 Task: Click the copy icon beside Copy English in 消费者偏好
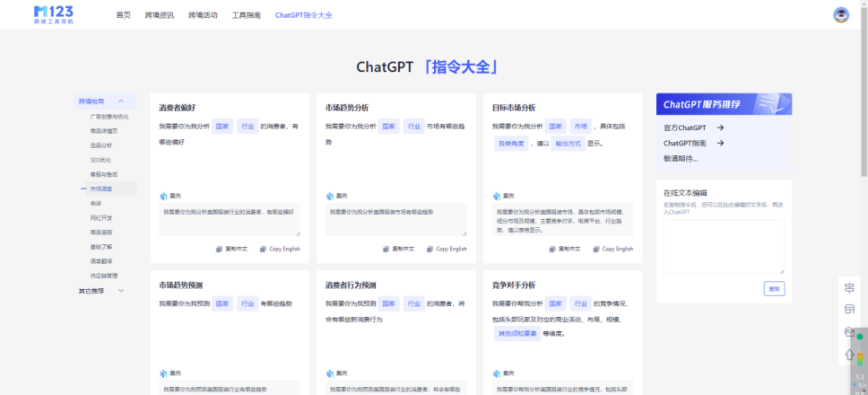[264, 250]
